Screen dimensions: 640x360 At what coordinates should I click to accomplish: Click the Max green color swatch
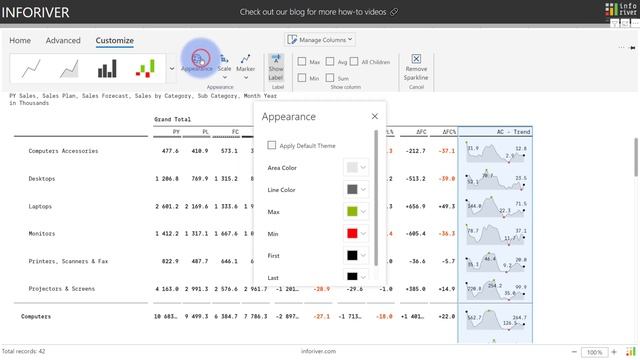(x=352, y=211)
